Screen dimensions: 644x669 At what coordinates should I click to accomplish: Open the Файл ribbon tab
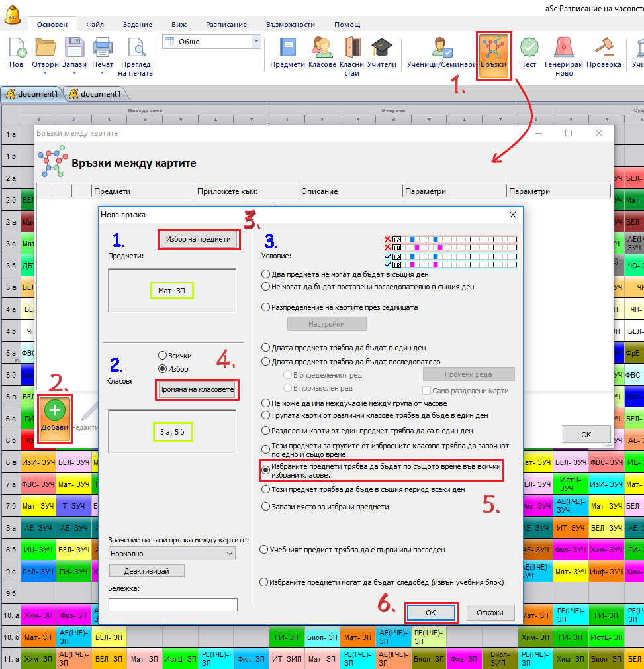(95, 25)
